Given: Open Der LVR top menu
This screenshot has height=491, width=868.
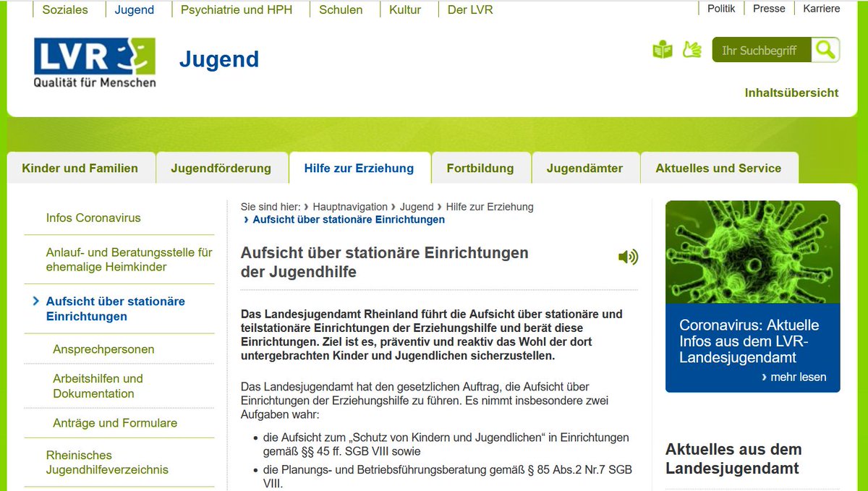Looking at the screenshot, I should [x=470, y=9].
